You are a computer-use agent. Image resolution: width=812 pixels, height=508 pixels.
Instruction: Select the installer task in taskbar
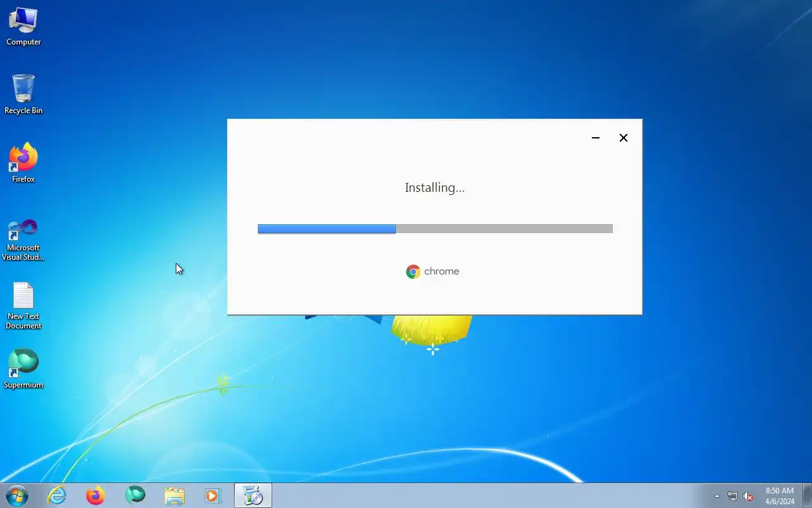click(253, 495)
